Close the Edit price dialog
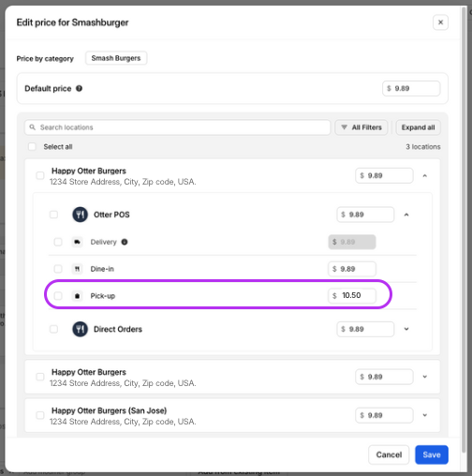Image resolution: width=472 pixels, height=476 pixels. click(x=440, y=22)
